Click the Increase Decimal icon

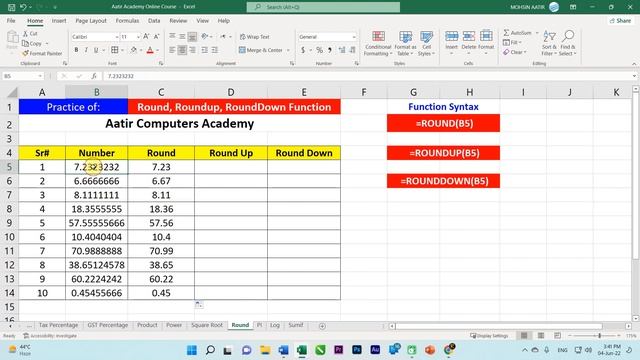[x=342, y=50]
